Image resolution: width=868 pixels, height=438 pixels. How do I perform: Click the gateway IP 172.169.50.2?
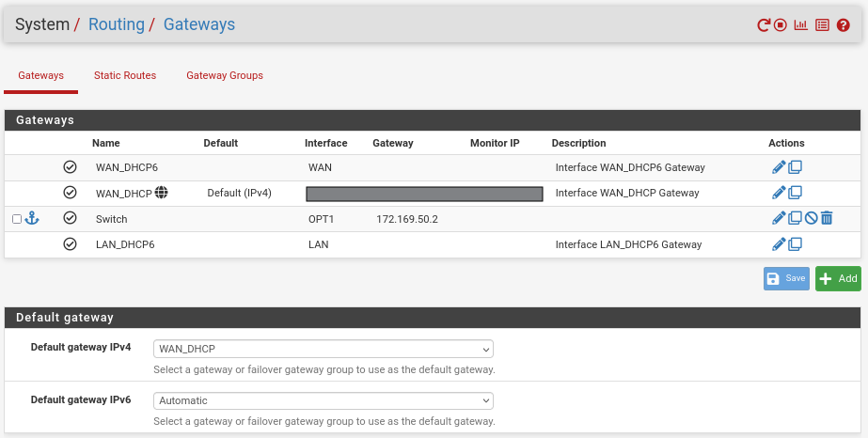pyautogui.click(x=407, y=219)
